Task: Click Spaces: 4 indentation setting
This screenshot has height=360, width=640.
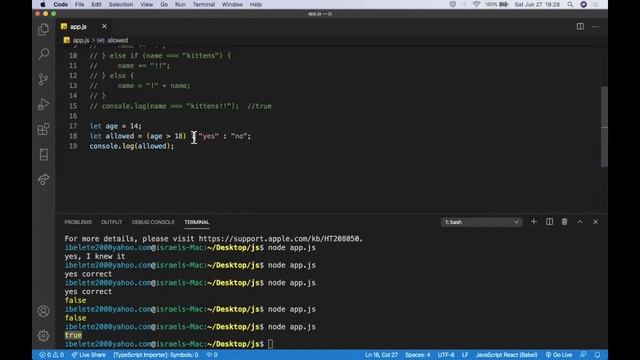Action: coord(417,355)
